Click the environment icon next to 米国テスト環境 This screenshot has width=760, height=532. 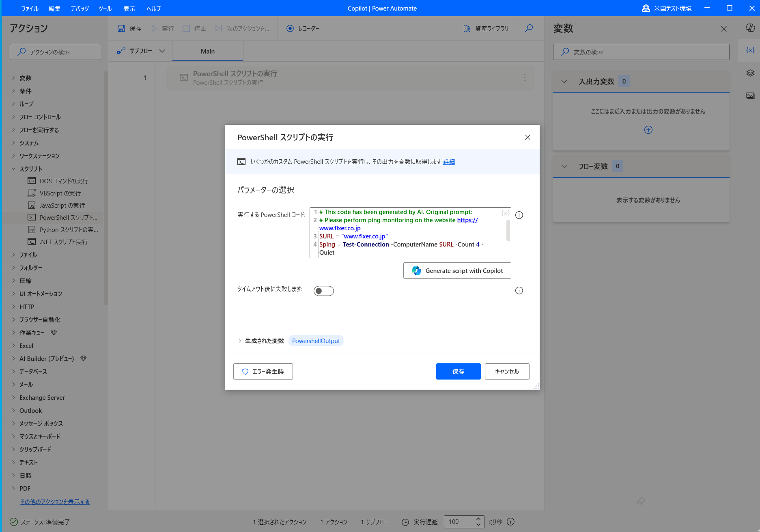tap(646, 8)
